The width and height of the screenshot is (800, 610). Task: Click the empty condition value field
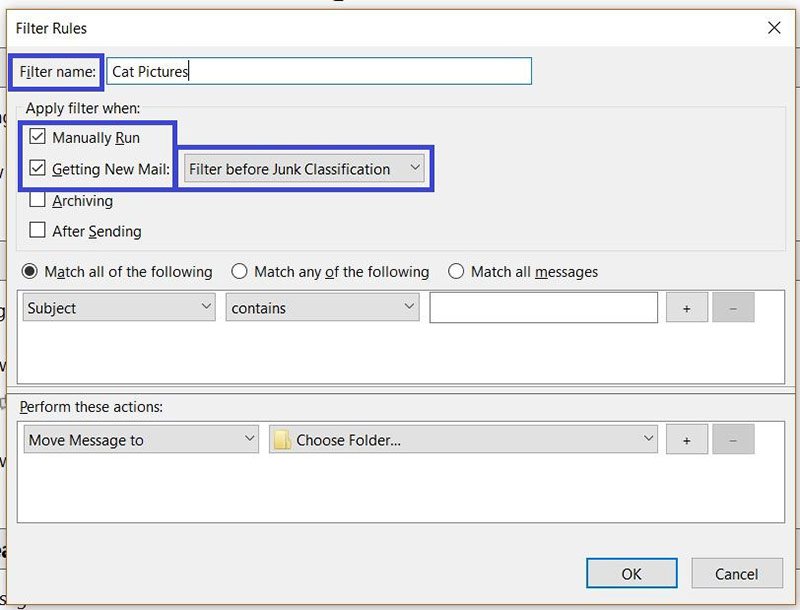click(x=543, y=308)
